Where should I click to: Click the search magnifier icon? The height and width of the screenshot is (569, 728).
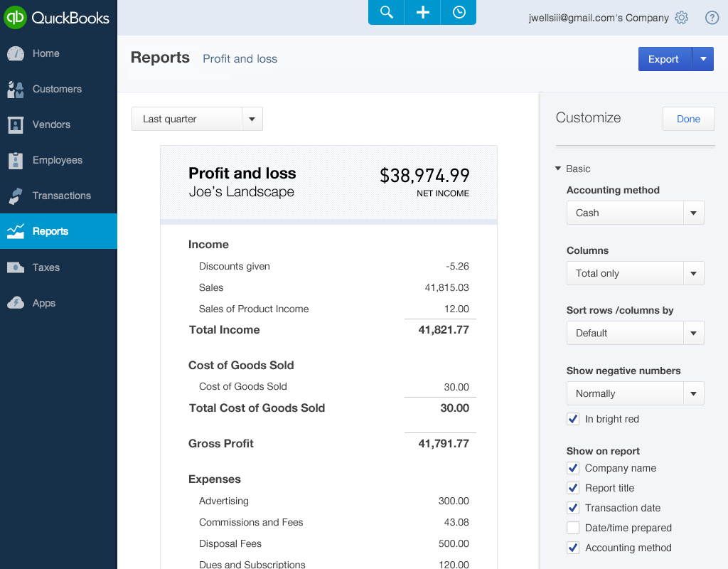[x=386, y=13]
